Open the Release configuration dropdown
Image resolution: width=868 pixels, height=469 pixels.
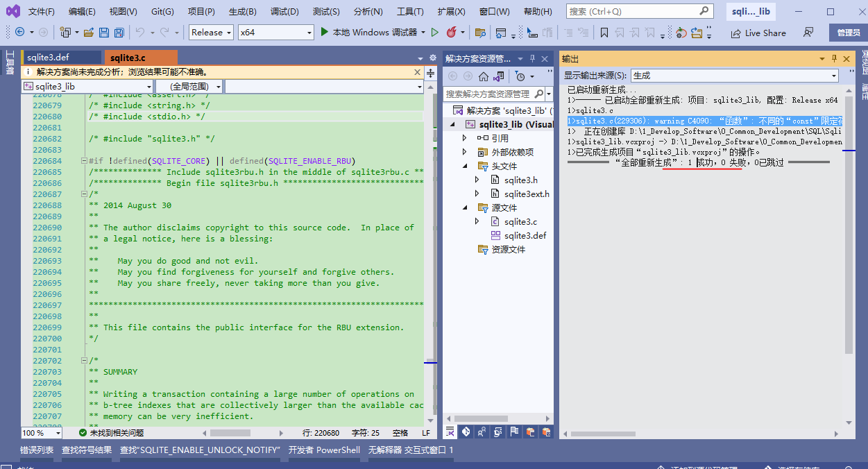coord(211,33)
